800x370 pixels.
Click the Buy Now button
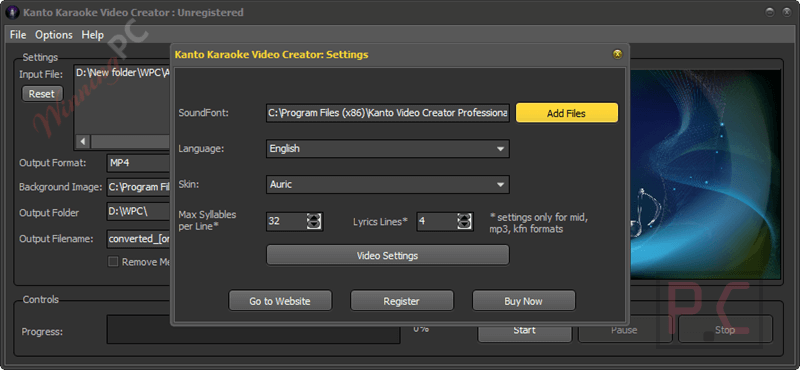click(x=523, y=301)
